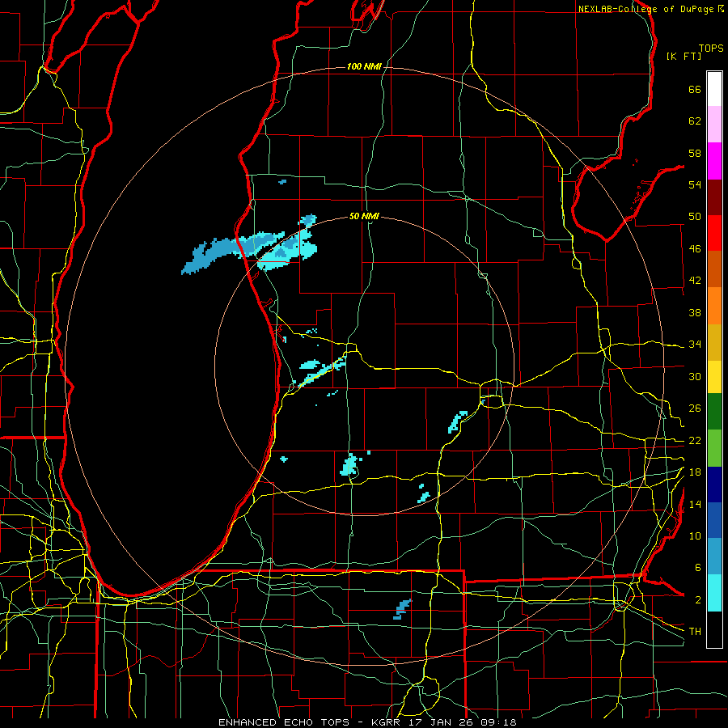This screenshot has height=728, width=728.
Task: Click the "09:18" timestamp in the caption
Action: [499, 722]
